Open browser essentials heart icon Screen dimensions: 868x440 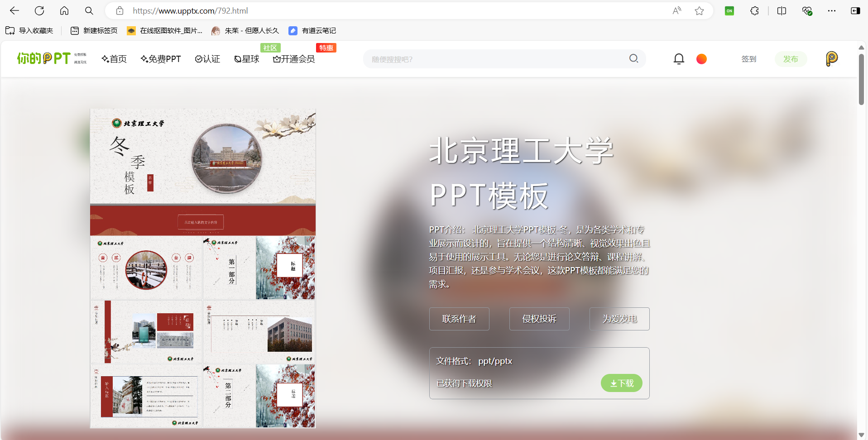tap(807, 10)
